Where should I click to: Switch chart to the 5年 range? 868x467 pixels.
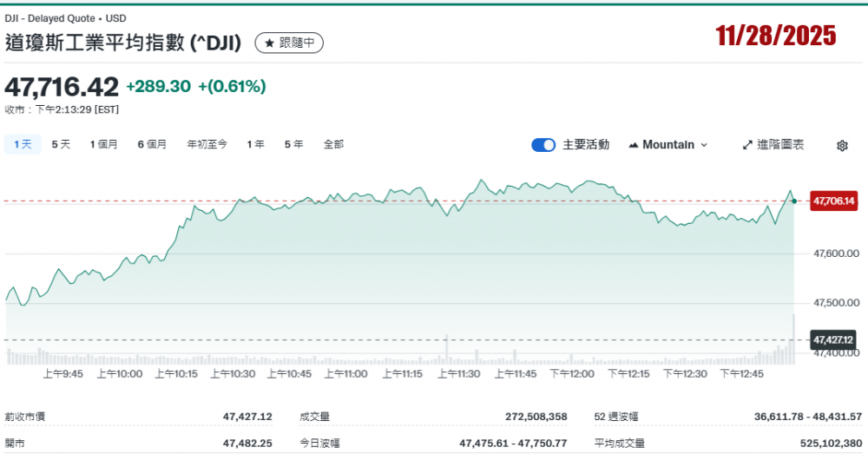[293, 144]
